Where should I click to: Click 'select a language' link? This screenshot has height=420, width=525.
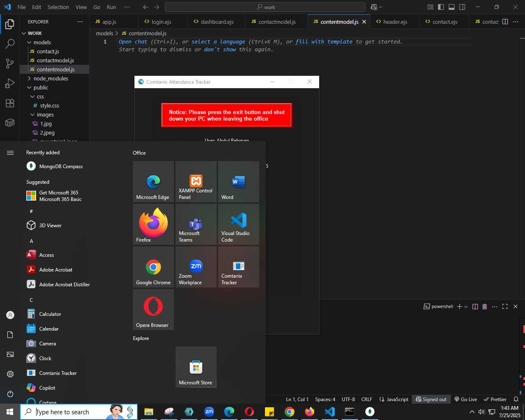pyautogui.click(x=218, y=41)
